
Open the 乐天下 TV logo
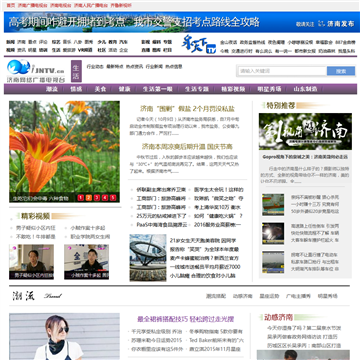coord(199,44)
